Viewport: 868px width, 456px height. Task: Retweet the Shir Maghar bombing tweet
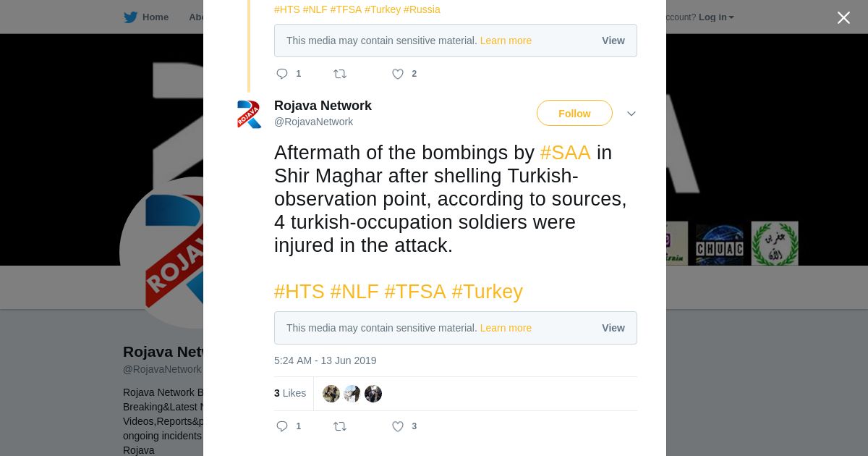click(x=340, y=426)
